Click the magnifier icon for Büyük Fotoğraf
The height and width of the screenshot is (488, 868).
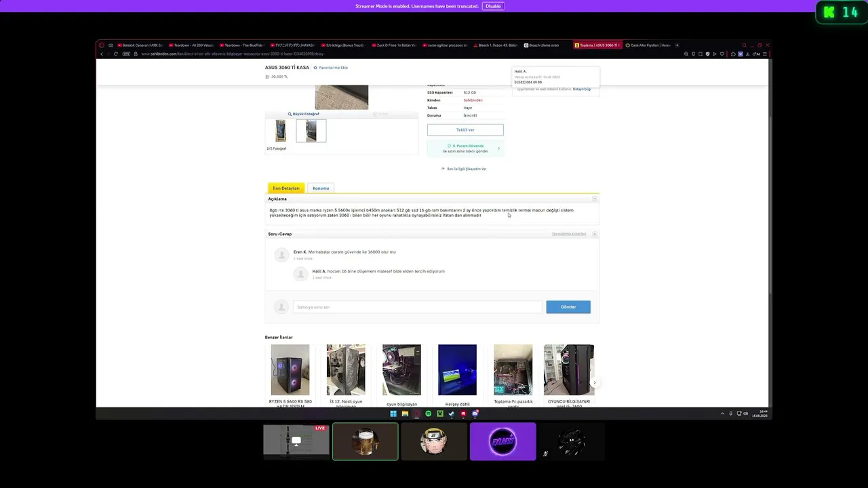[x=290, y=114]
